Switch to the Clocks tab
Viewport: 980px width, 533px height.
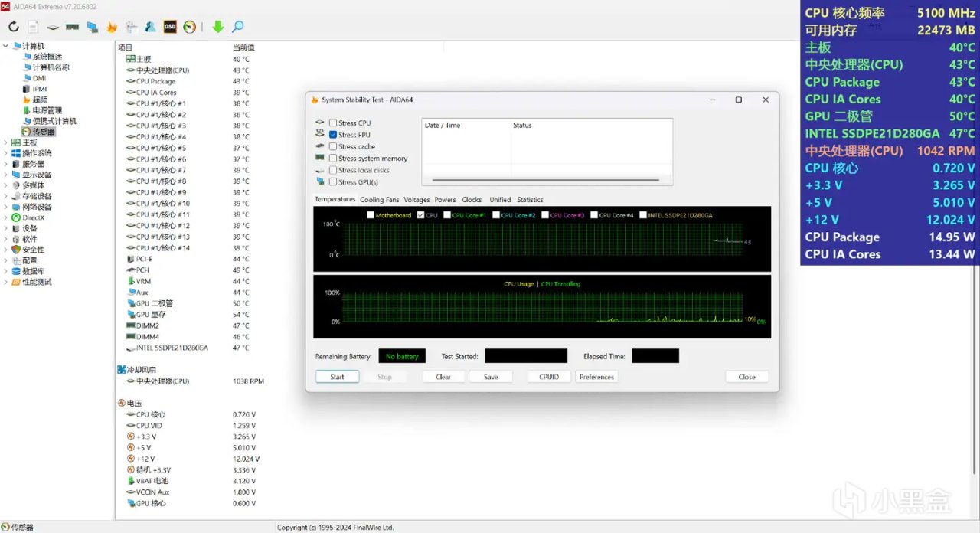click(x=472, y=200)
